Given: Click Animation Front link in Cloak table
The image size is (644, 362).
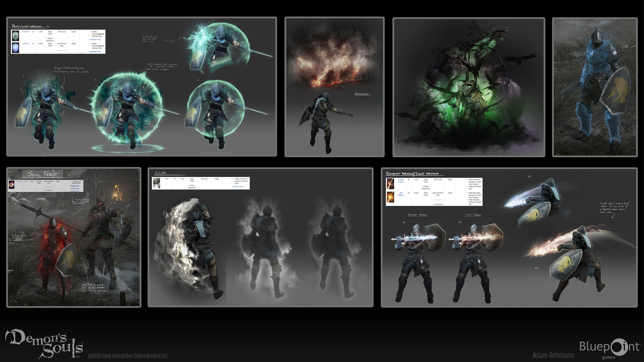Looking at the screenshot, I should [x=238, y=187].
